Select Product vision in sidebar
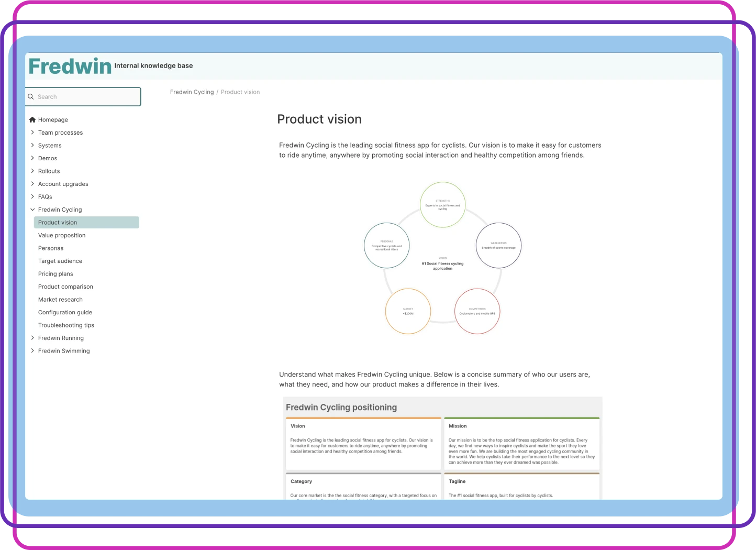756x550 pixels. 86,223
